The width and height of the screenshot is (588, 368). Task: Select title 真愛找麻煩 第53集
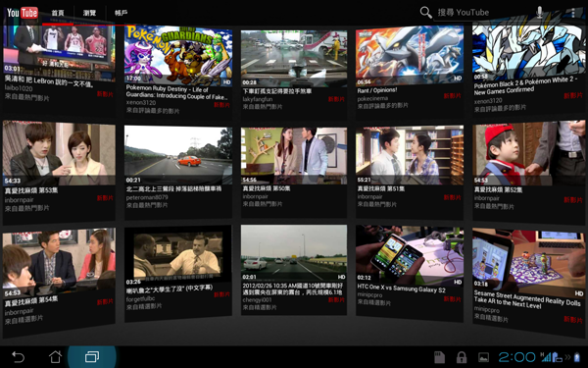(x=31, y=190)
